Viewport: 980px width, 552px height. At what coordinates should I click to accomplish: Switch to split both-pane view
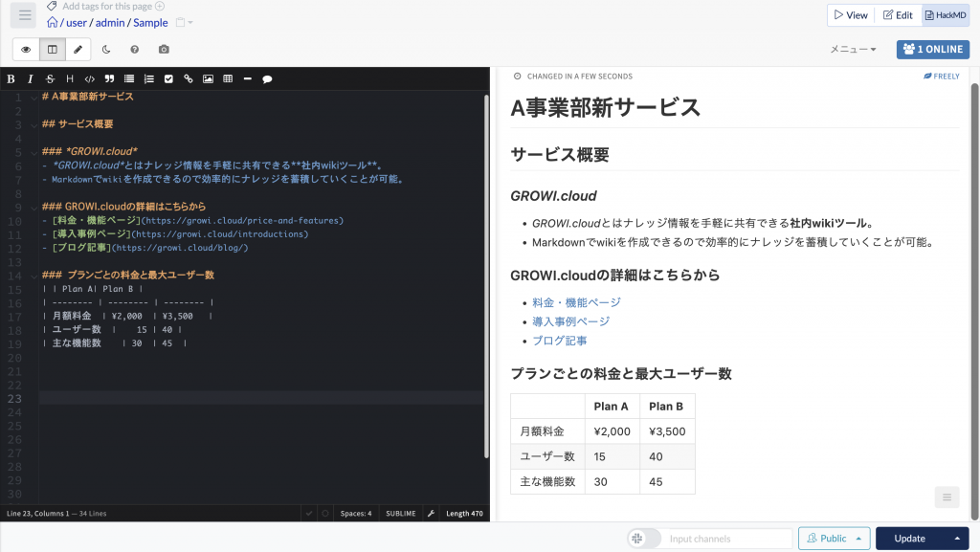point(53,50)
